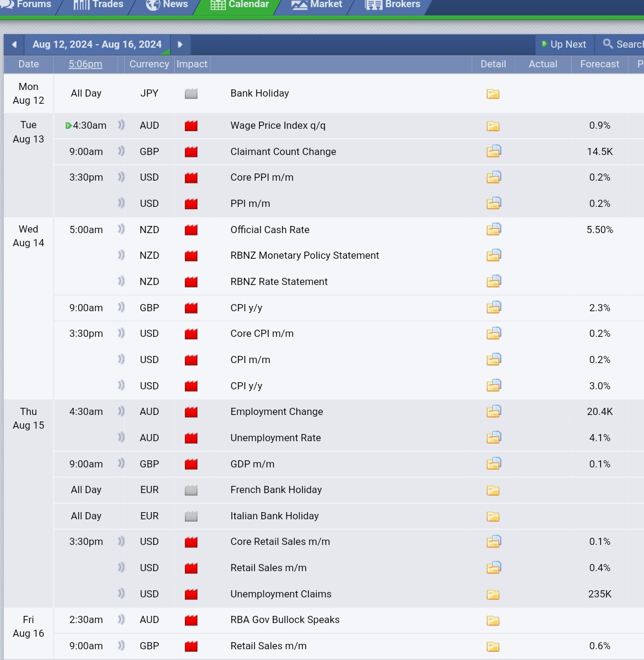Open detail folder for Claimant Count Change
Viewport: 644px width, 660px height.
(494, 151)
